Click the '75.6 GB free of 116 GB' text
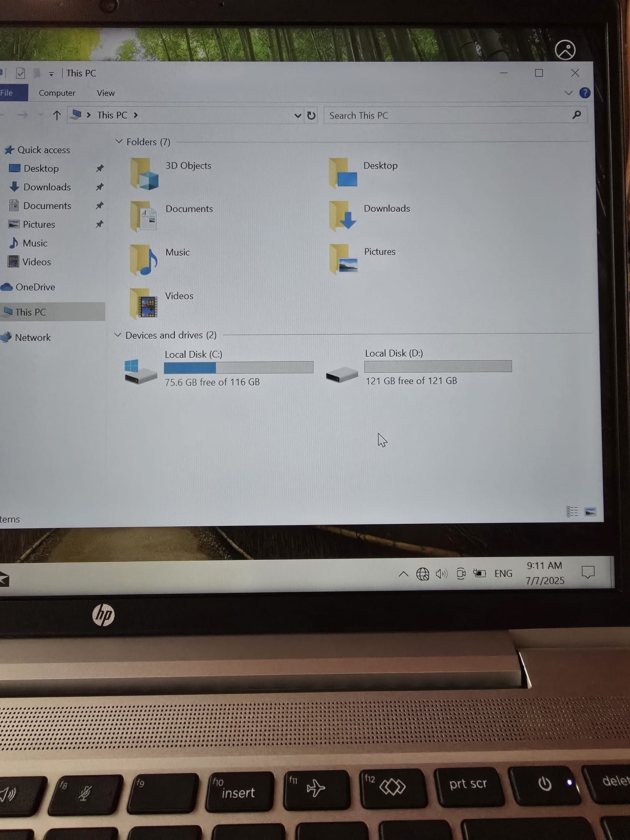630x840 pixels. point(212,382)
